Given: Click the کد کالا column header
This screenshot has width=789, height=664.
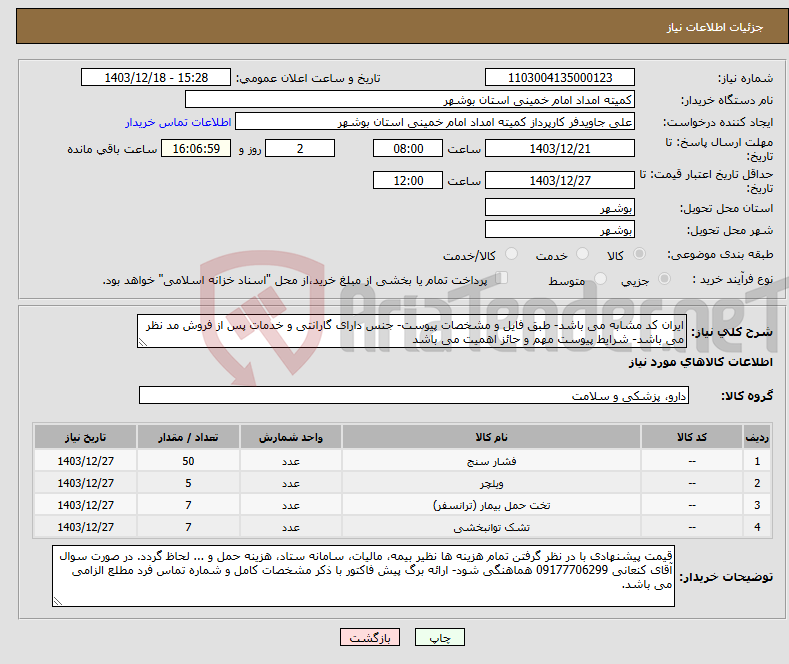Looking at the screenshot, I should 692,437.
